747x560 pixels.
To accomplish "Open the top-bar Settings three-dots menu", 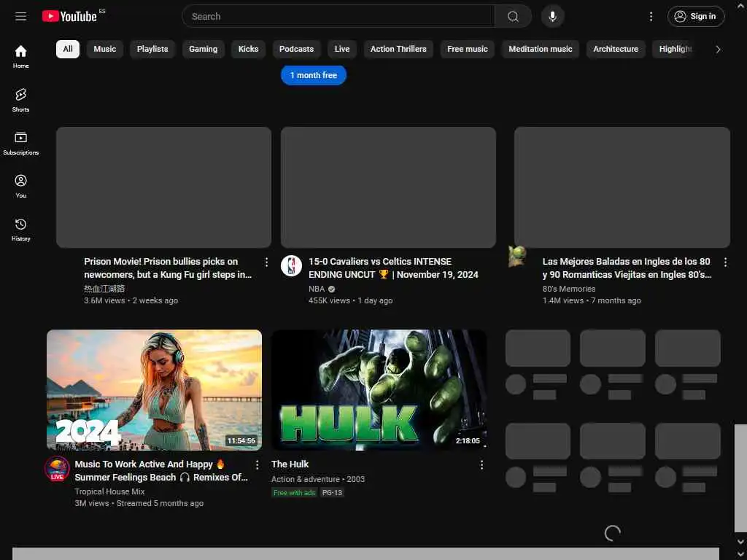I will pos(651,17).
